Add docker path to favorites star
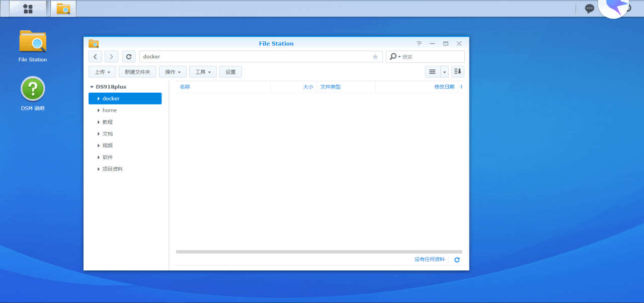Screen dimensions: 644x303 tap(375, 57)
